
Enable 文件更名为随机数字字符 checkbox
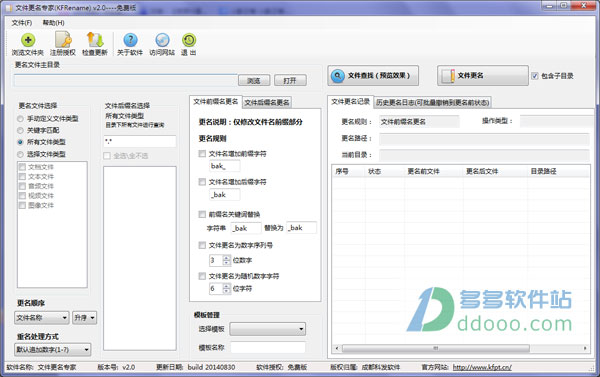click(202, 276)
